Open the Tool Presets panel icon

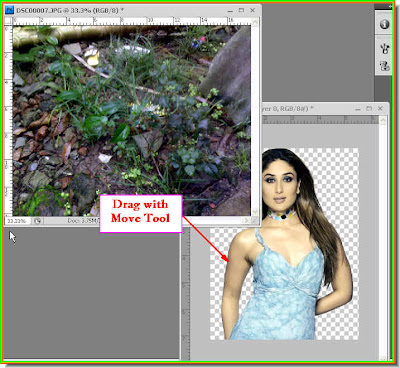click(x=385, y=49)
